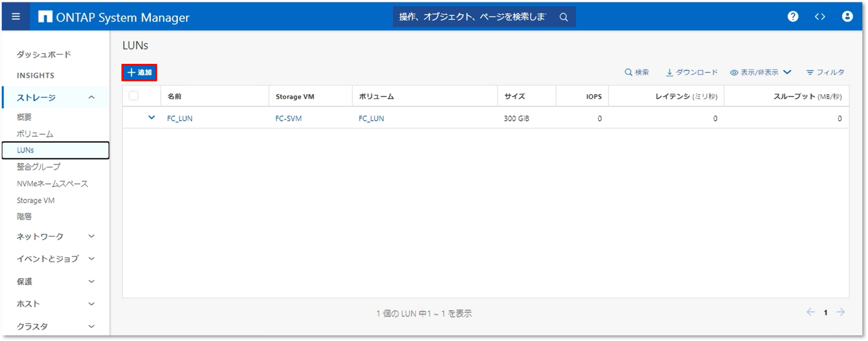Image resolution: width=868 pixels, height=341 pixels.
Task: Open the API code brackets icon
Action: (x=820, y=16)
